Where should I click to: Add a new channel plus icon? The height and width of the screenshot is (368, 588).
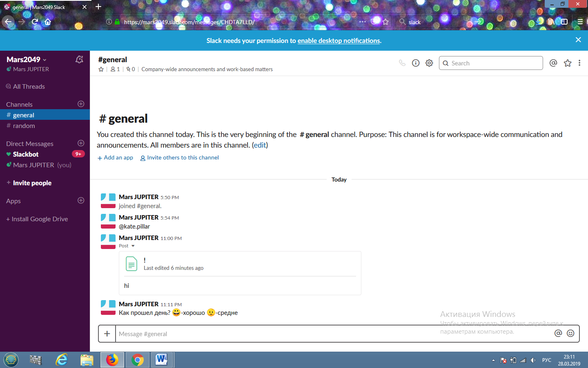click(81, 104)
